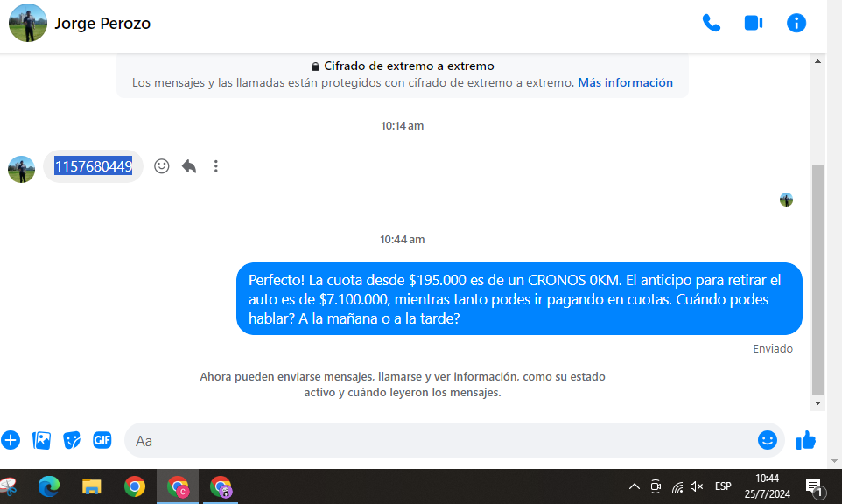Start a video call from chat header

[753, 24]
